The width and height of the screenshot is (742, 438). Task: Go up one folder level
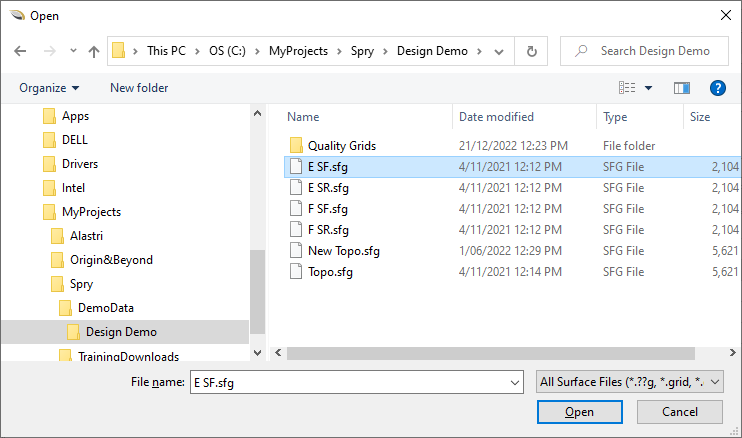[x=94, y=51]
